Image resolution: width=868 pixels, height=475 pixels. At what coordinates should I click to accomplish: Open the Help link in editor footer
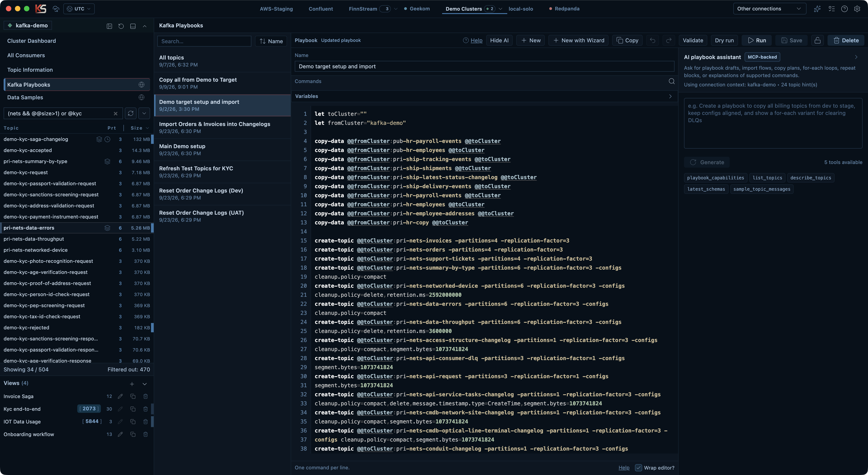(624, 468)
